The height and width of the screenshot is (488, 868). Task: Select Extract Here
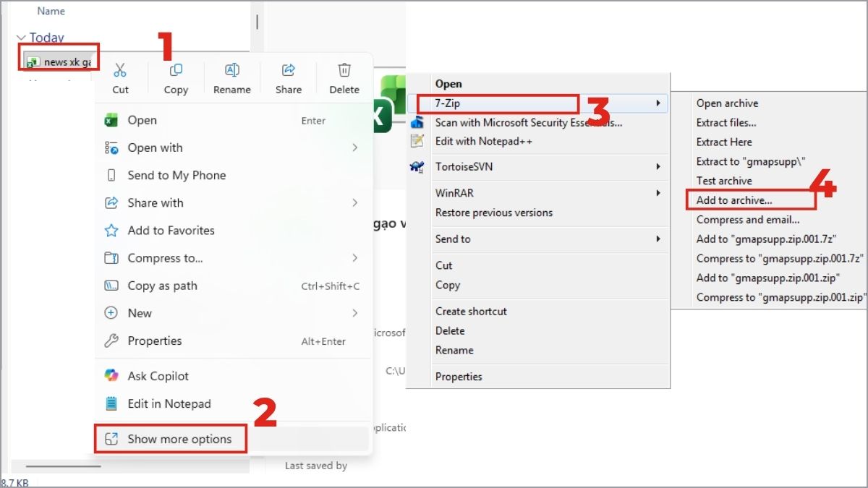tap(724, 142)
